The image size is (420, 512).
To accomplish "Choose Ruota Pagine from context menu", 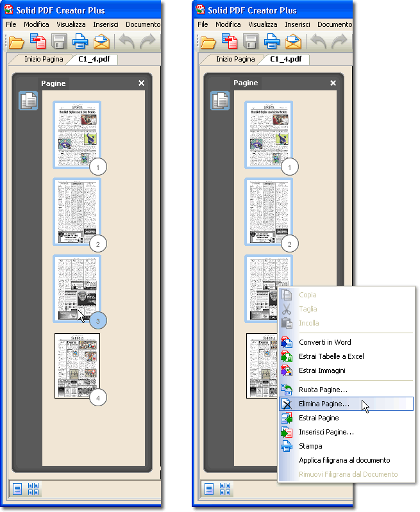I will (346, 390).
